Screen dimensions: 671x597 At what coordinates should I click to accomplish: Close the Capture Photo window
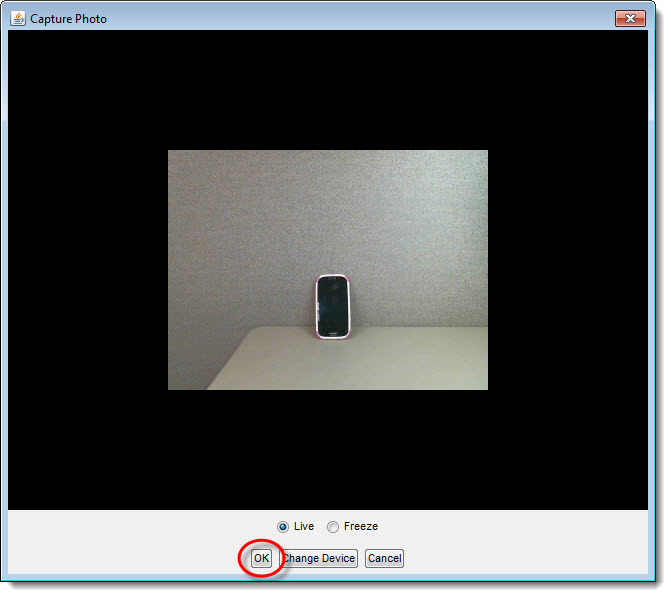click(x=630, y=18)
